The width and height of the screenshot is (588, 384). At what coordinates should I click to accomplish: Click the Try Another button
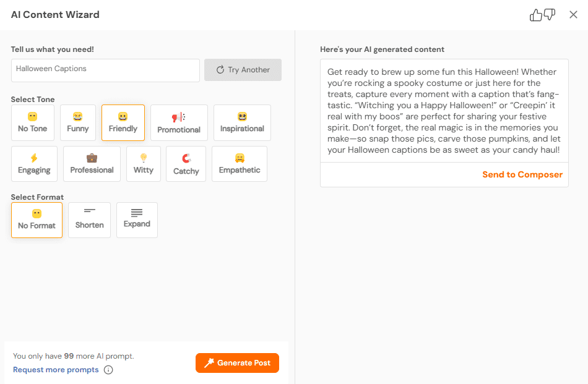[243, 70]
